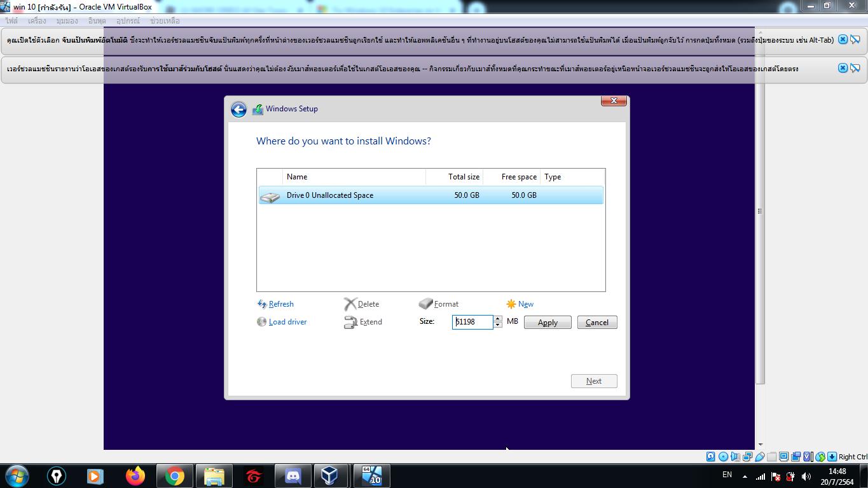The image size is (868, 488).
Task: Click the CPU virtualization status icon
Action: tap(808, 457)
